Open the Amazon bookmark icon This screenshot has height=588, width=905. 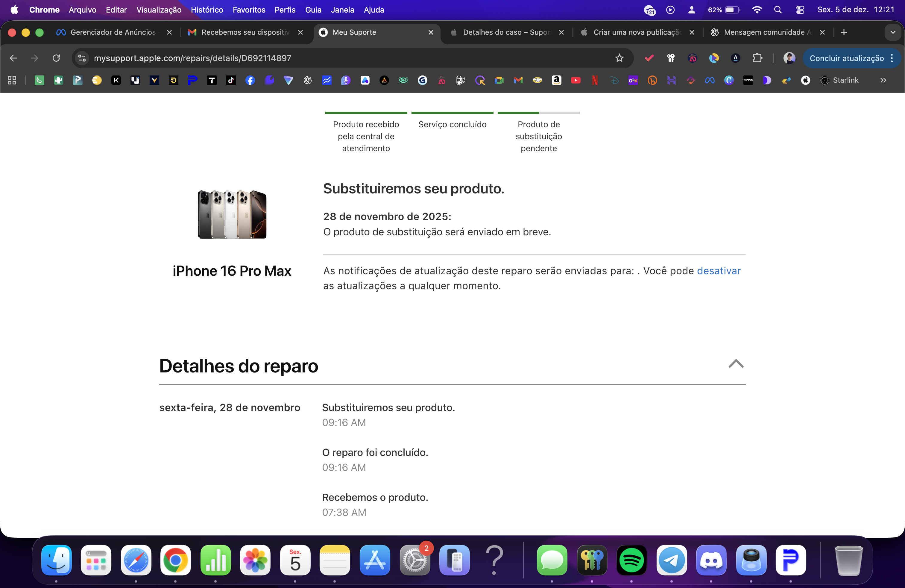tap(556, 80)
